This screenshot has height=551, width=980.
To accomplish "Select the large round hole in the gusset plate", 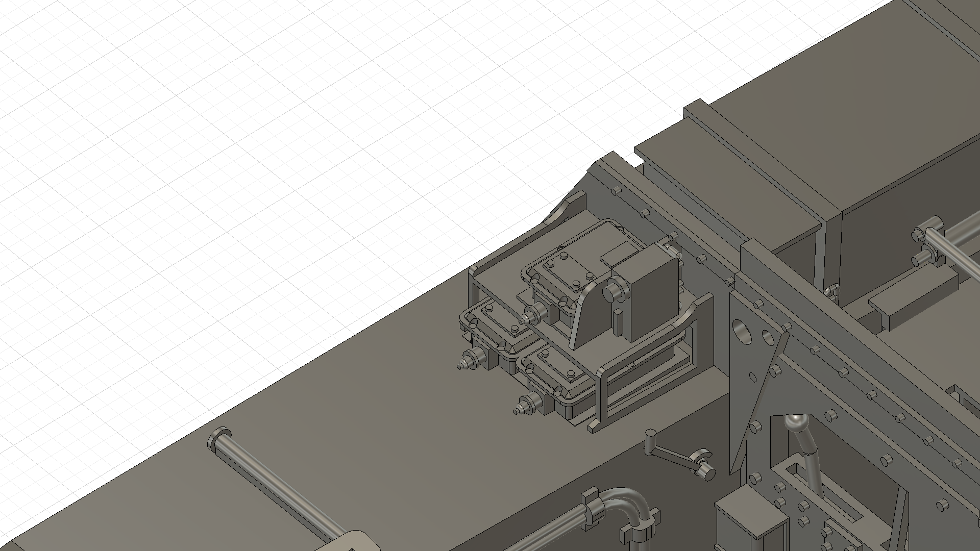I will coord(743,333).
